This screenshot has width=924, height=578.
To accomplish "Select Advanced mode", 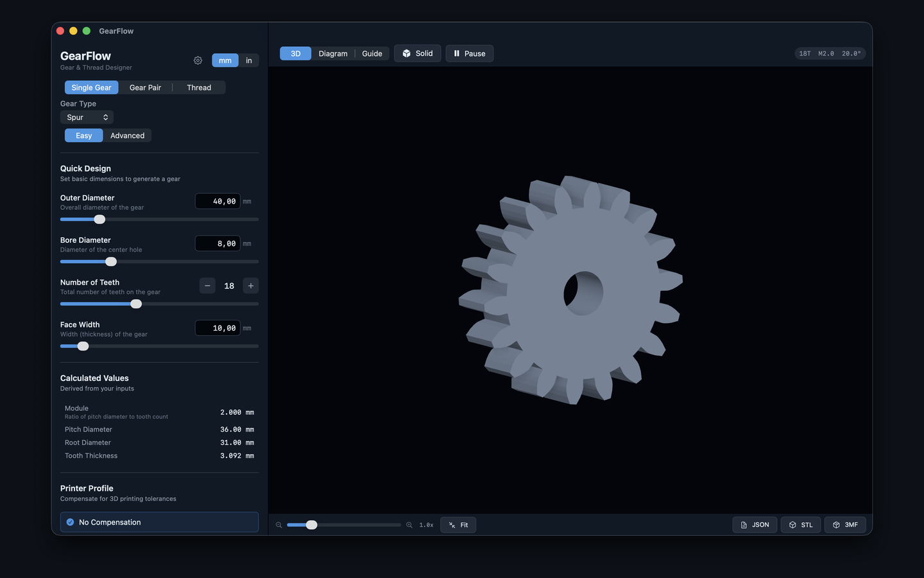I will click(127, 136).
